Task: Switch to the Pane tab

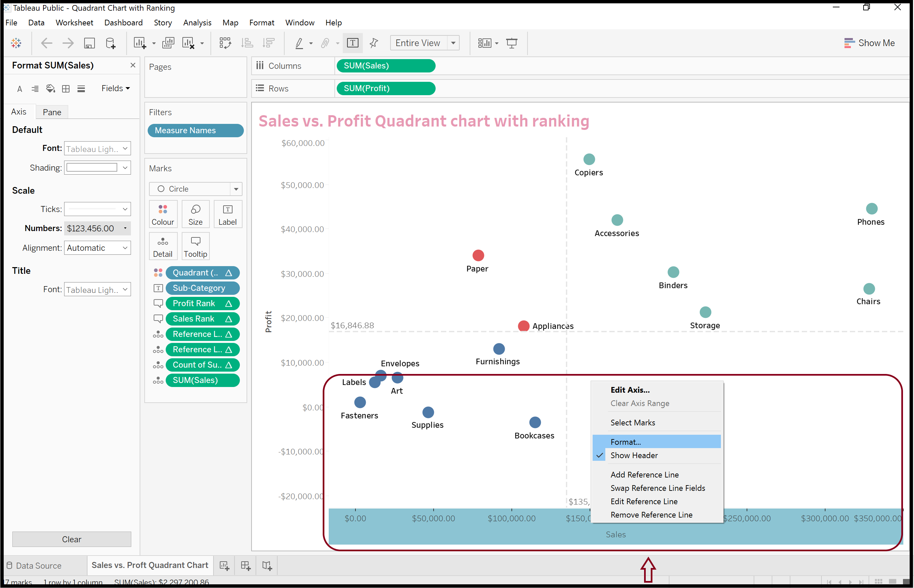Action: pyautogui.click(x=52, y=112)
